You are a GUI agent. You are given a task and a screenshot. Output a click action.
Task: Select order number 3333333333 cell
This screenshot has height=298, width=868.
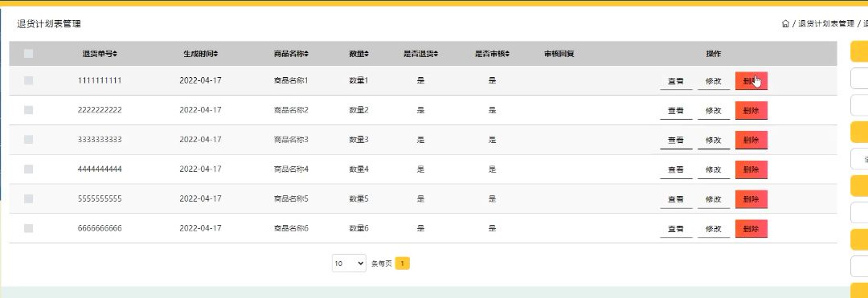(x=100, y=139)
